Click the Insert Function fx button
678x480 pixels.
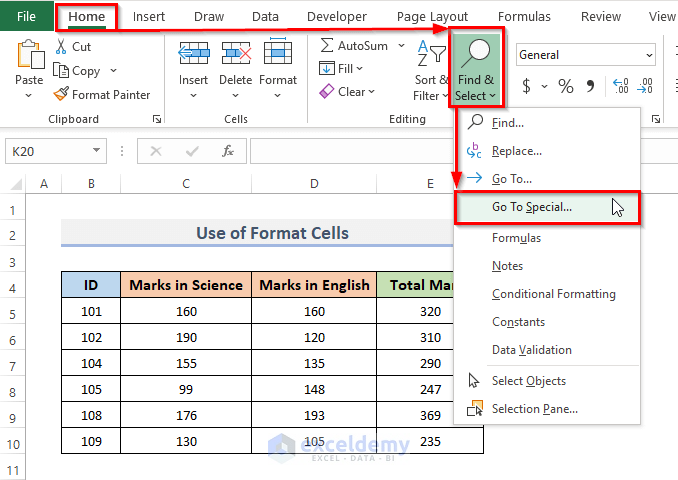click(228, 151)
